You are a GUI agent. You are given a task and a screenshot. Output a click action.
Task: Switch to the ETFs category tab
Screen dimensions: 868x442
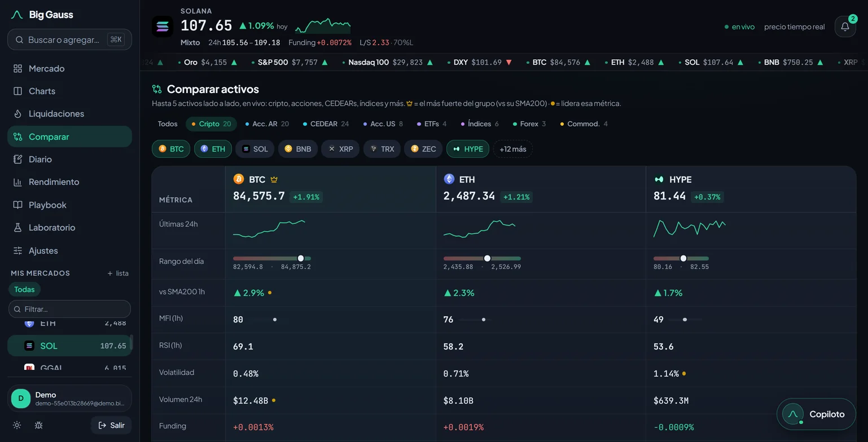coord(431,124)
